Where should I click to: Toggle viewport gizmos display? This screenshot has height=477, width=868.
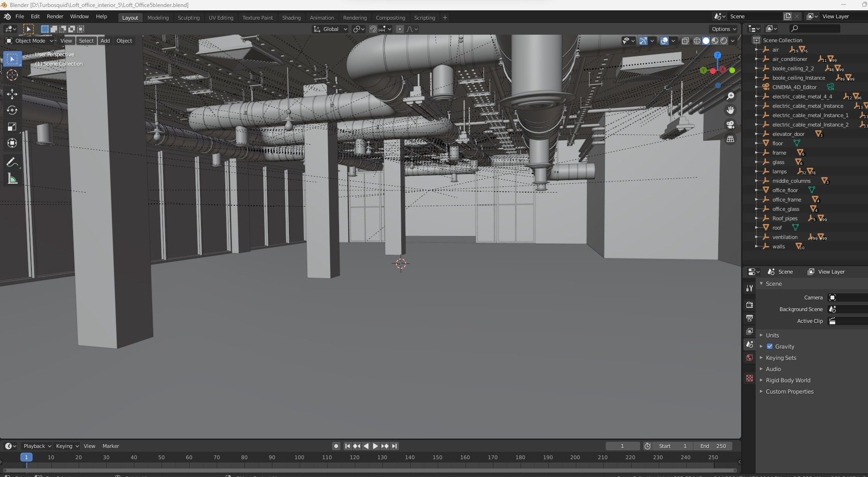coord(643,41)
